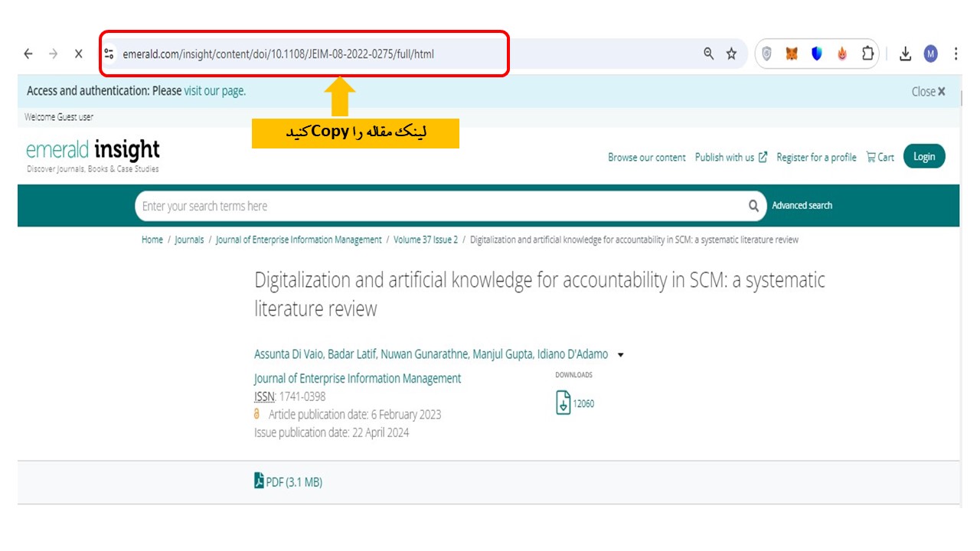The image size is (980, 551).
Task: Click the 'Welcome Guest user' text
Action: [x=59, y=117]
